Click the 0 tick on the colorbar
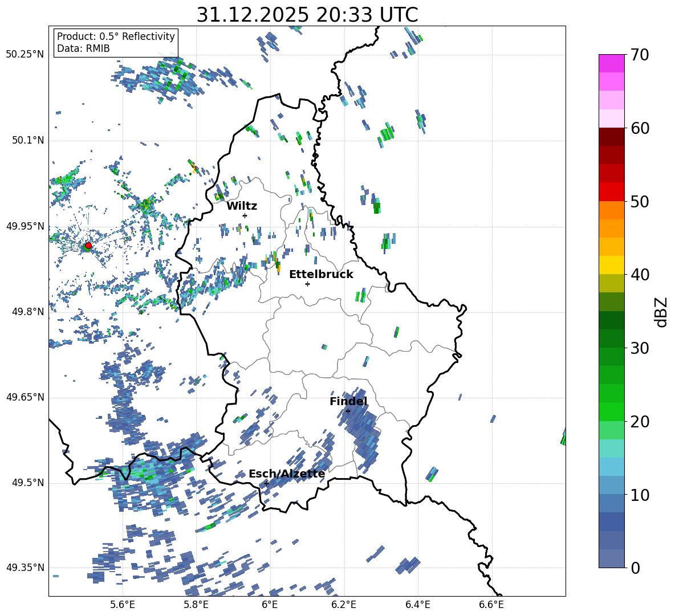Viewport: 675px width, 616px height. click(635, 568)
